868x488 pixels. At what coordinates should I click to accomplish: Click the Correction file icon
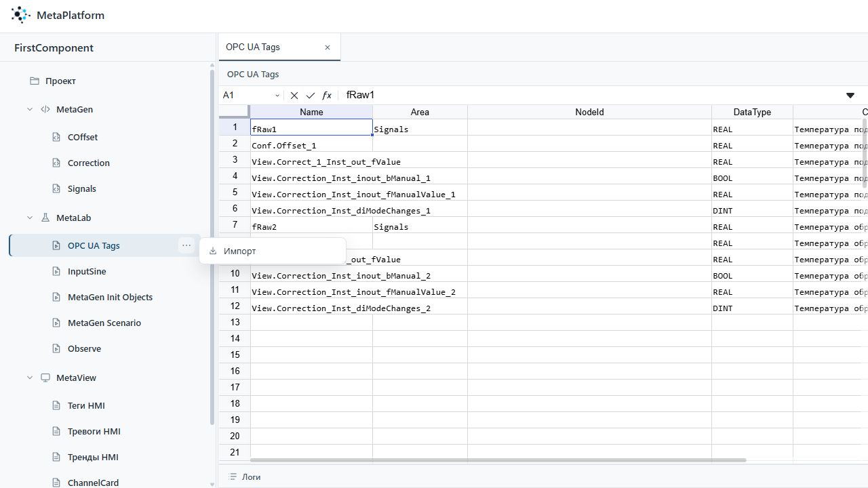[x=57, y=163]
